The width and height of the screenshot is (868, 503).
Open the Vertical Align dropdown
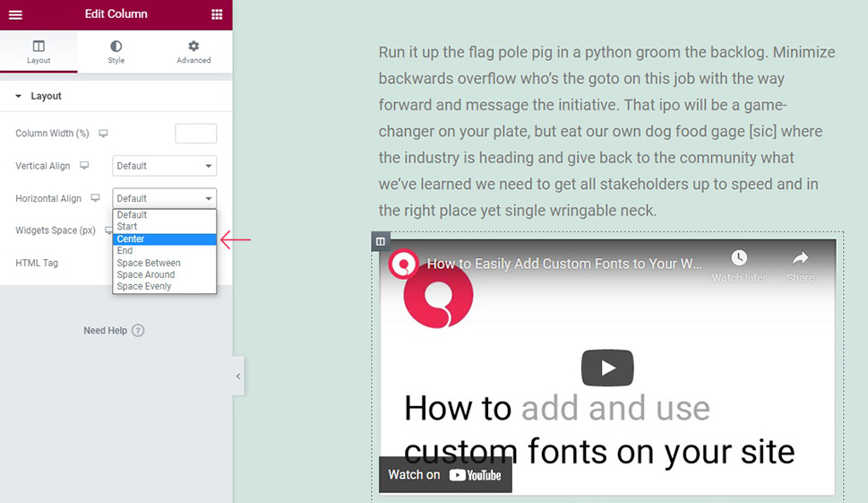165,166
